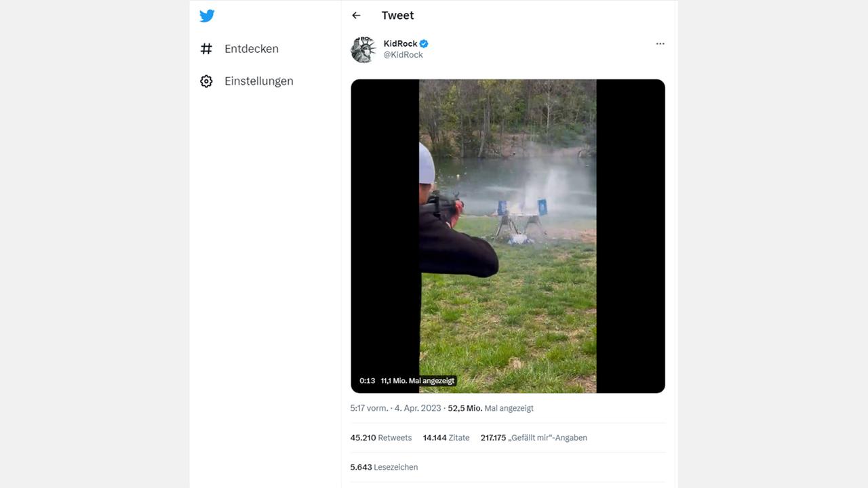
Task: Play the embedded video
Action: pos(507,237)
